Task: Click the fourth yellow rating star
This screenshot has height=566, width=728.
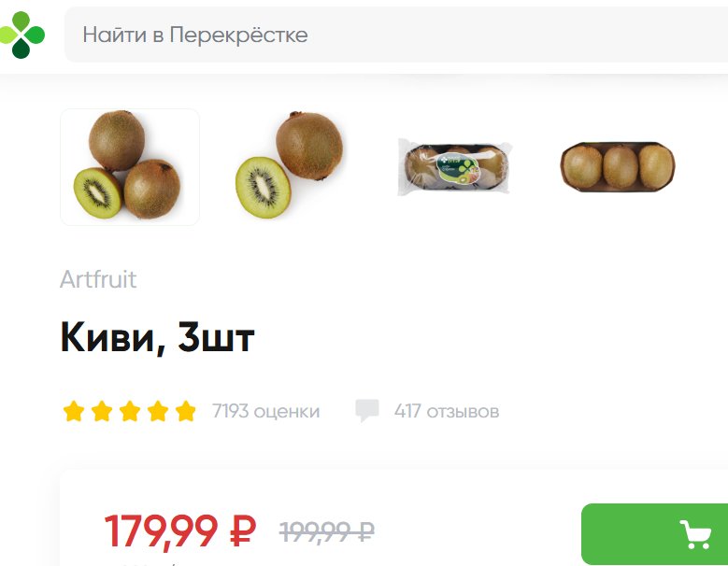Action: coord(158,412)
